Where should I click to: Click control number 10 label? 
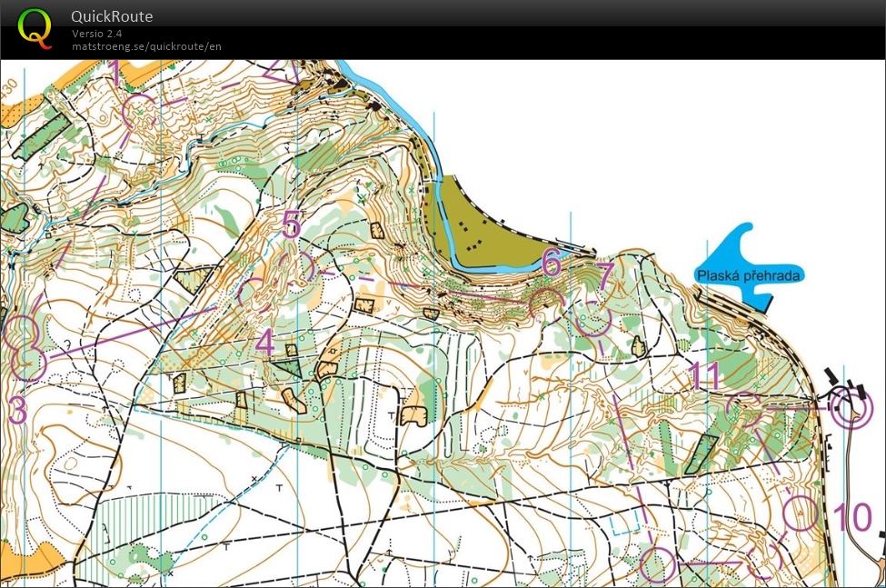(x=853, y=517)
